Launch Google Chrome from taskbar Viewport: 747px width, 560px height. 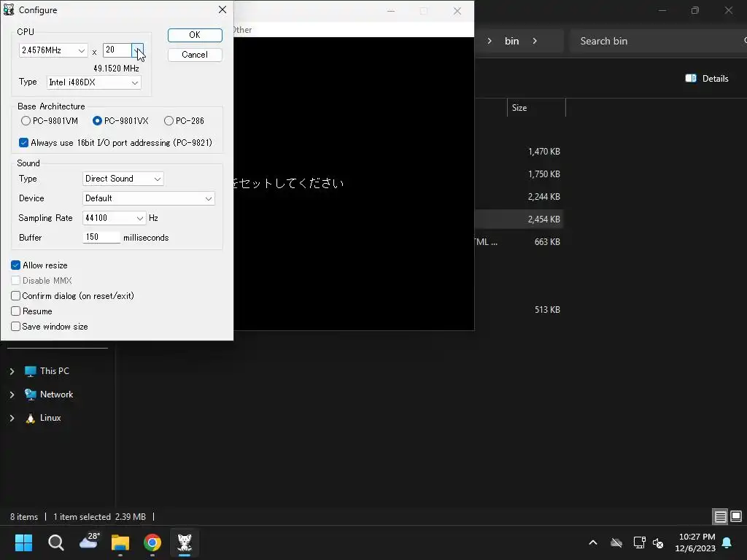click(x=152, y=542)
